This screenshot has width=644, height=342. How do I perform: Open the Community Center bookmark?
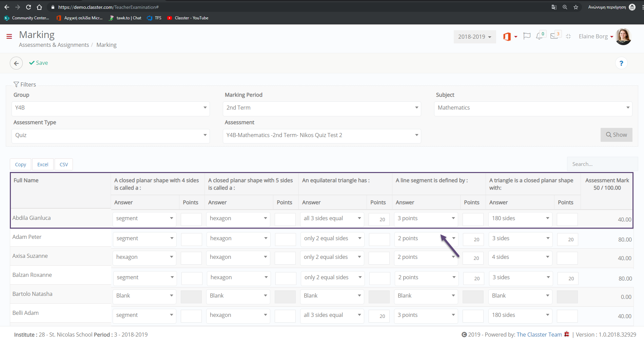(x=27, y=18)
